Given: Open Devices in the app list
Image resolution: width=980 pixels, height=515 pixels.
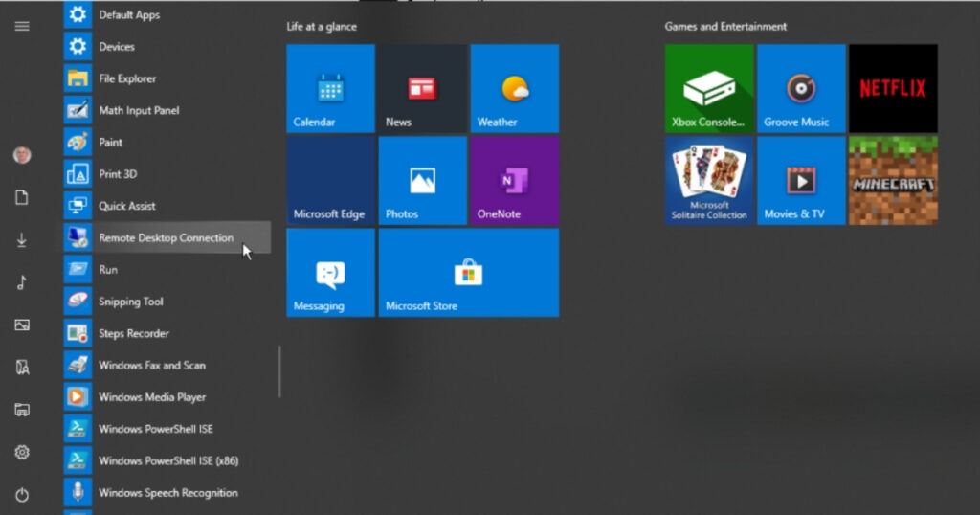Looking at the screenshot, I should coord(167,46).
